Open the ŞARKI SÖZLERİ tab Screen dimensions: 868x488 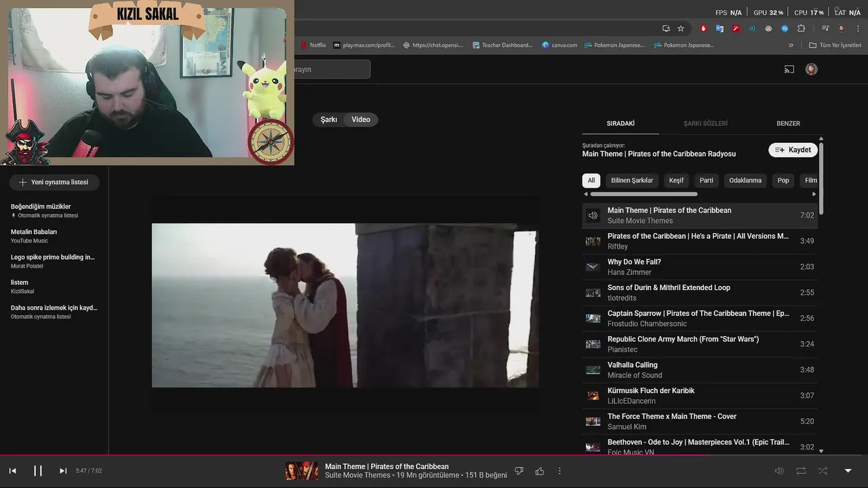tap(705, 123)
